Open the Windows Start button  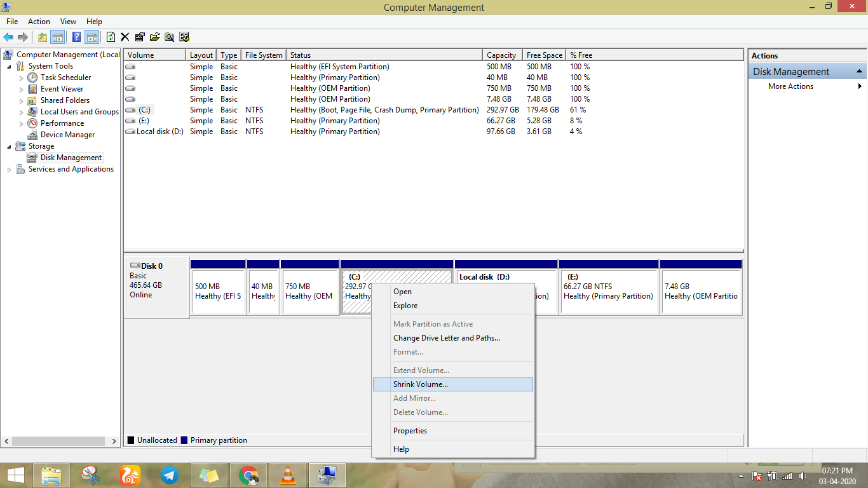16,475
